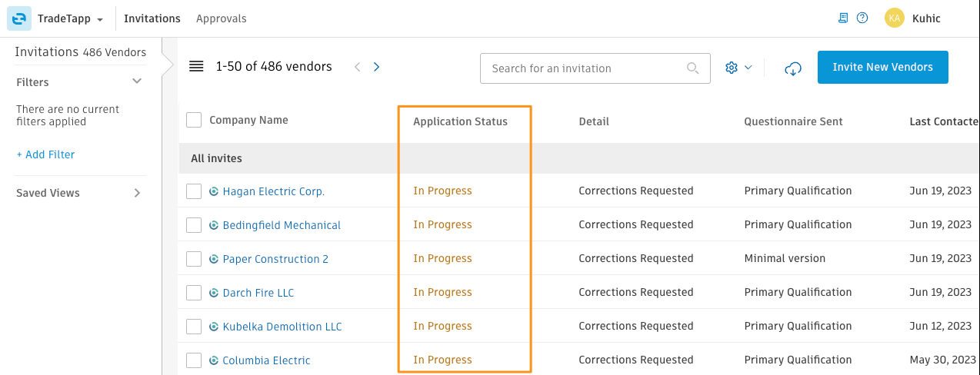The height and width of the screenshot is (375, 980).
Task: Open the table settings gear icon
Action: (731, 68)
